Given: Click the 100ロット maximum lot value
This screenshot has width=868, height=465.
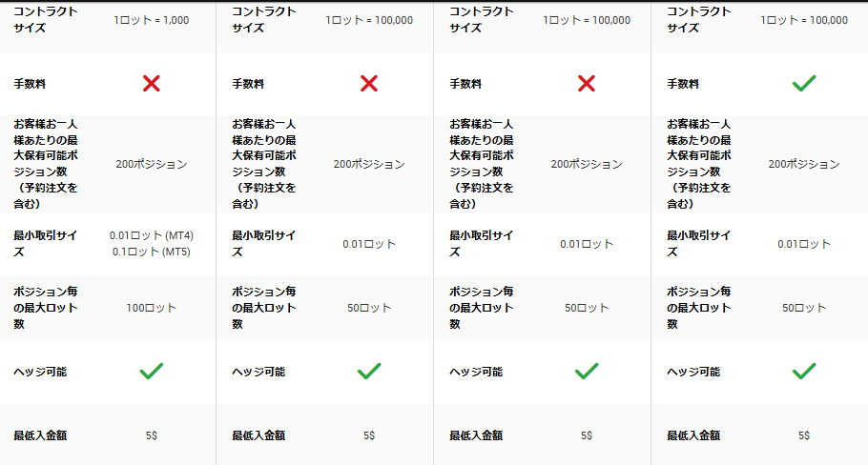Looking at the screenshot, I should pos(151,308).
